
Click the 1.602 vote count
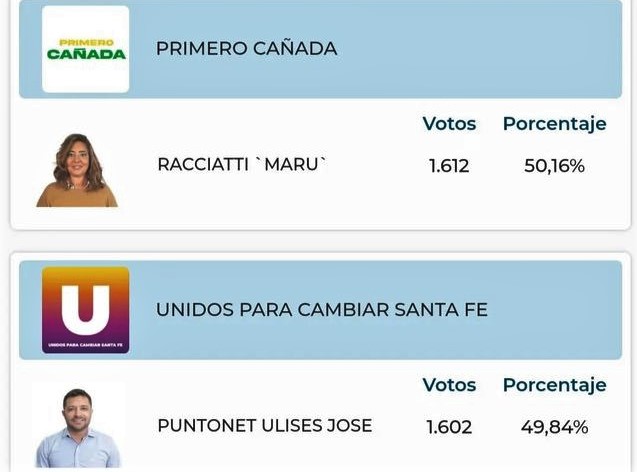pyautogui.click(x=449, y=427)
